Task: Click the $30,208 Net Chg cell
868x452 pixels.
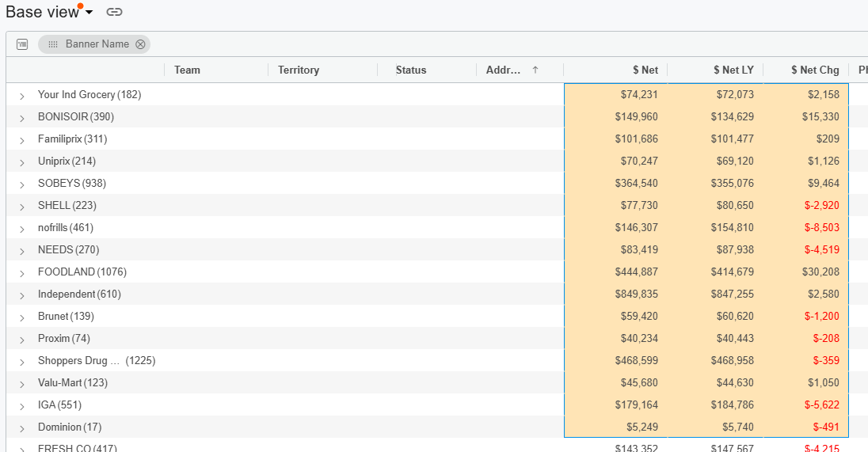Action: 806,272
